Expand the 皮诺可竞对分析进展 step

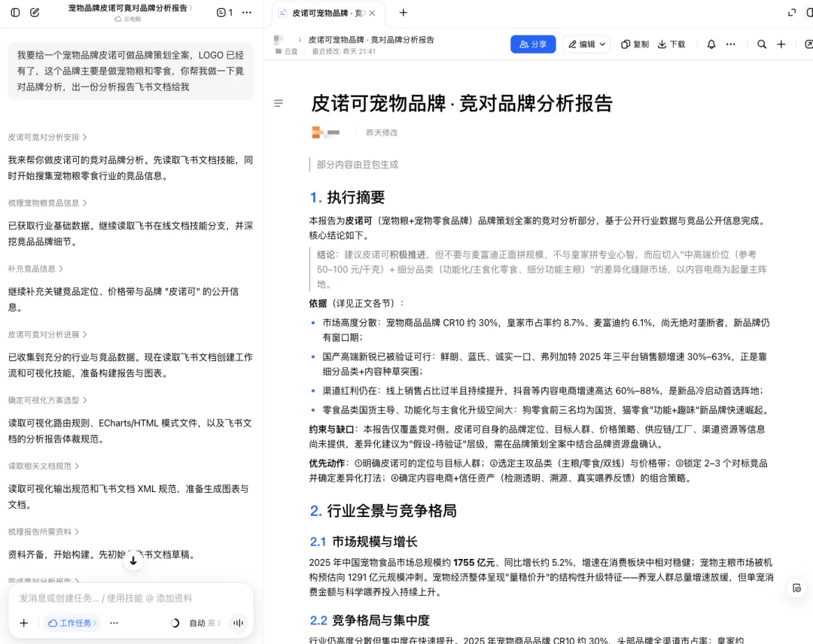[47, 335]
